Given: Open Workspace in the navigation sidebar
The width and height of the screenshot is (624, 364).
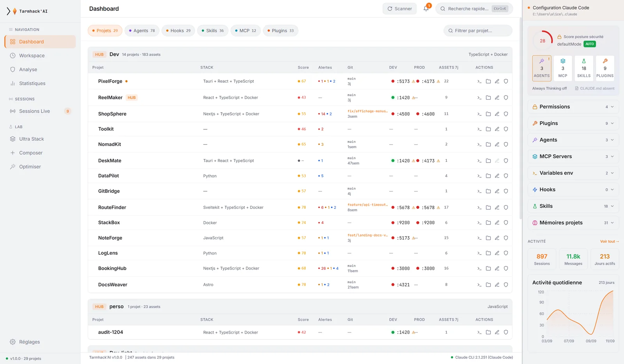Looking at the screenshot, I should tap(40, 56).
